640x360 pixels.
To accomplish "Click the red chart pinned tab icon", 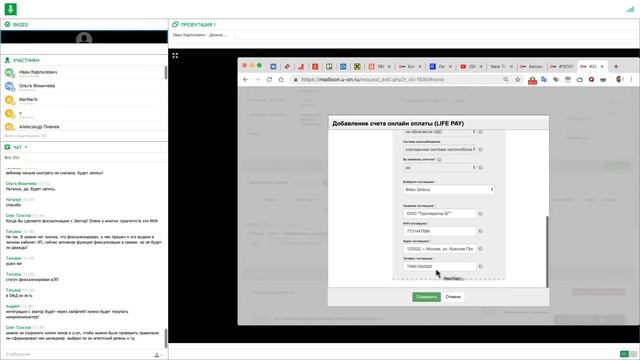I will (301, 67).
